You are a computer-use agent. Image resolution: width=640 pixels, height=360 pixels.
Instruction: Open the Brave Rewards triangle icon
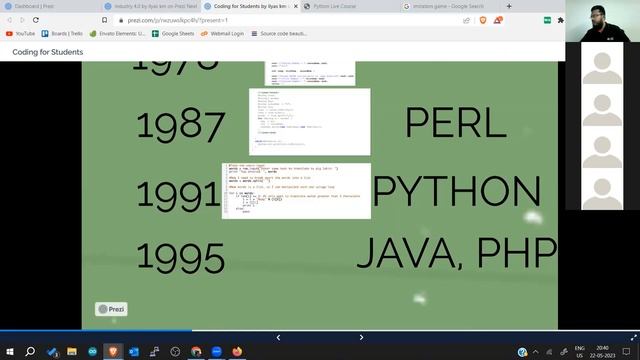pyautogui.click(x=498, y=20)
